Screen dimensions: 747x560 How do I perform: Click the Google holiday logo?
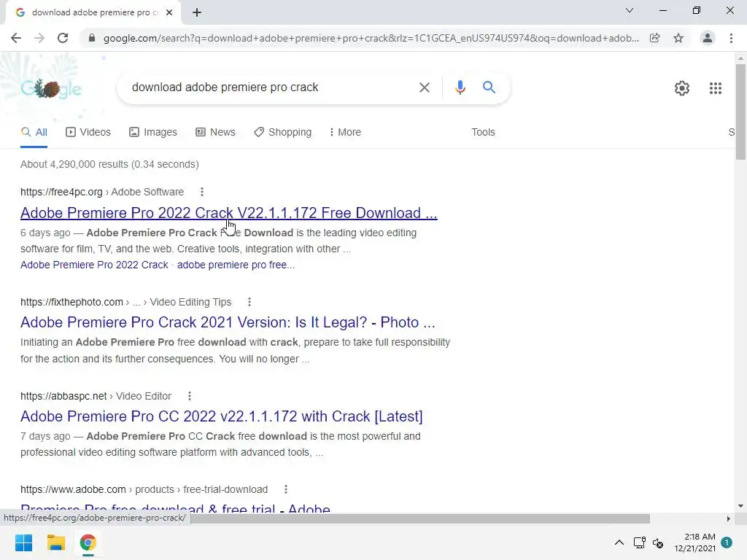51,88
